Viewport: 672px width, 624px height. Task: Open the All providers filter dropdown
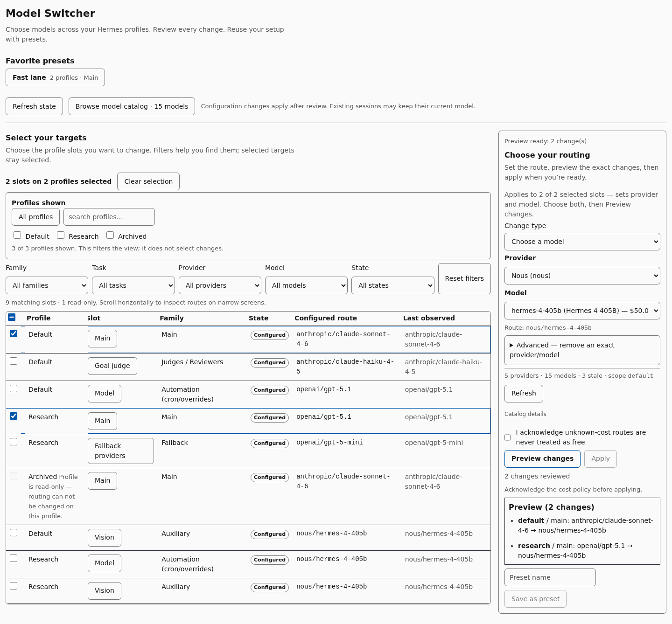[220, 285]
